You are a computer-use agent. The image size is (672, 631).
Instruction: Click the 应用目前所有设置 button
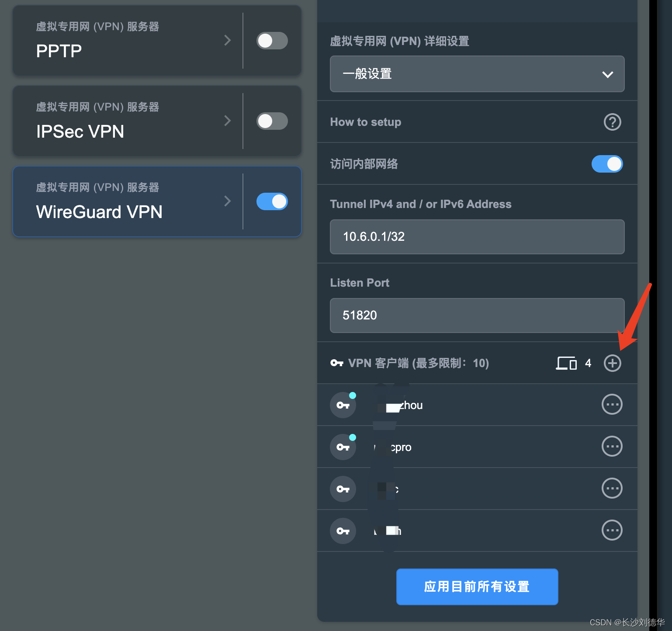coord(477,586)
